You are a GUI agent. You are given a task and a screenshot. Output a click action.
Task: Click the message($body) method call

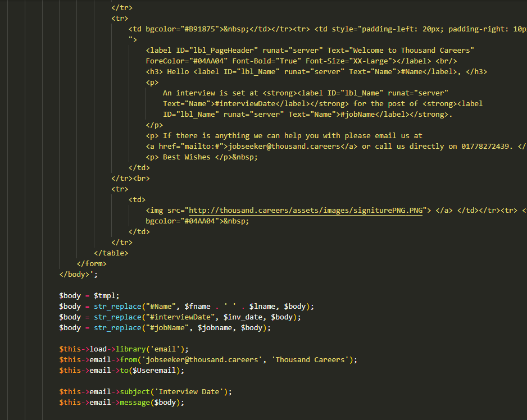[151, 402]
